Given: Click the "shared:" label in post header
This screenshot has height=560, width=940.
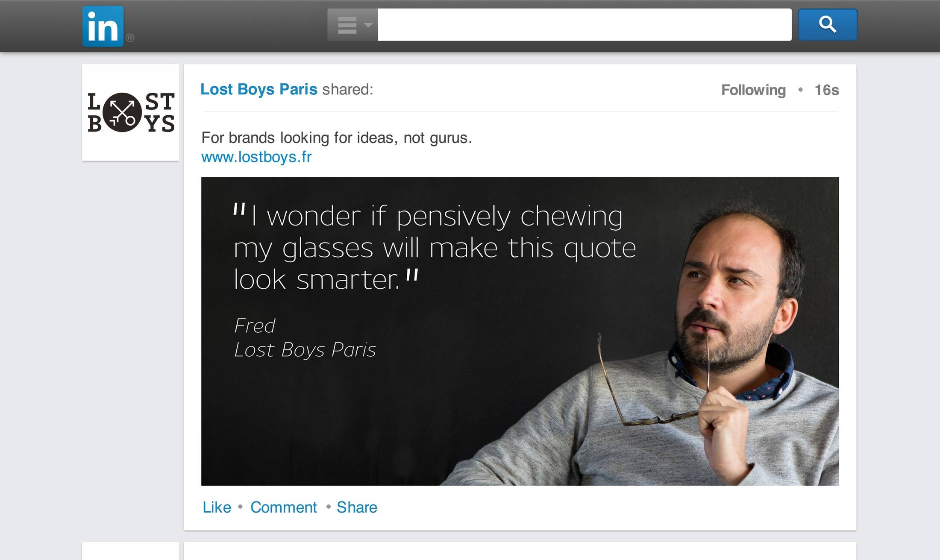Looking at the screenshot, I should point(347,89).
